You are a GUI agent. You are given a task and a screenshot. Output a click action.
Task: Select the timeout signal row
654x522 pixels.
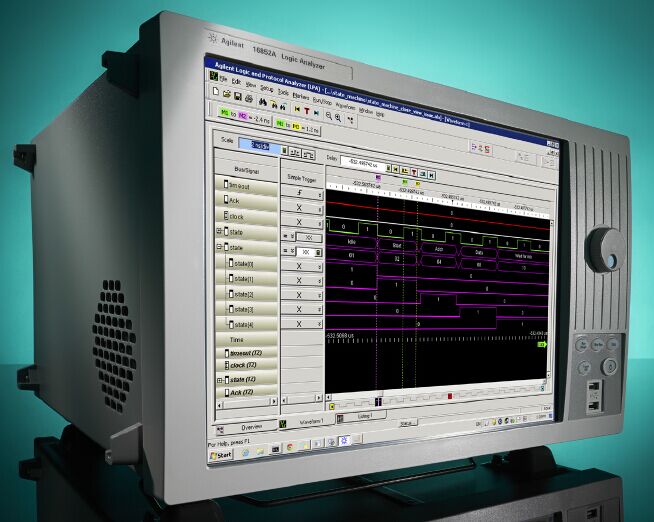[247, 186]
